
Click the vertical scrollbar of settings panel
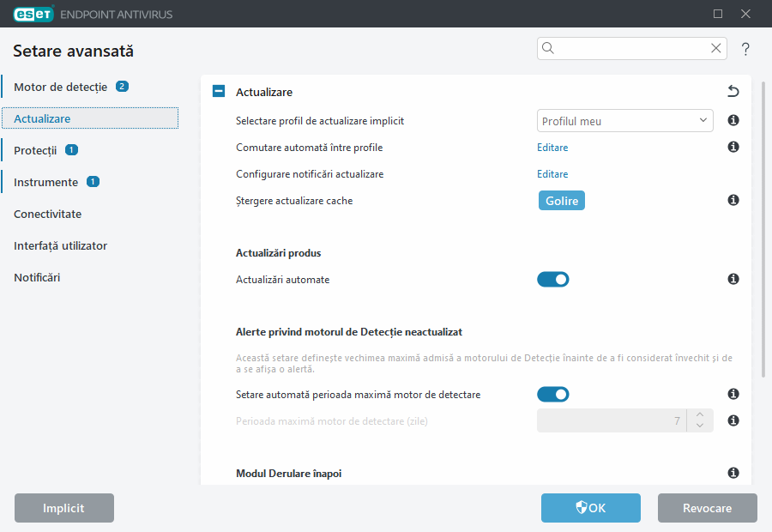point(763,232)
